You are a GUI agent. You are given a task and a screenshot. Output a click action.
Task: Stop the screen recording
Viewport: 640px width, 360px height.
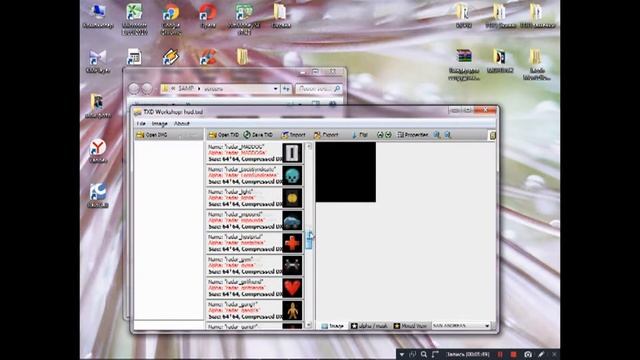tap(513, 354)
